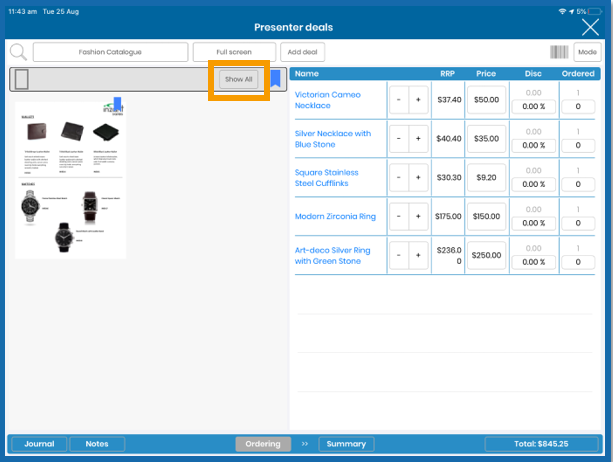Click the $37.40 RRP value
This screenshot has height=462, width=613.
[449, 100]
